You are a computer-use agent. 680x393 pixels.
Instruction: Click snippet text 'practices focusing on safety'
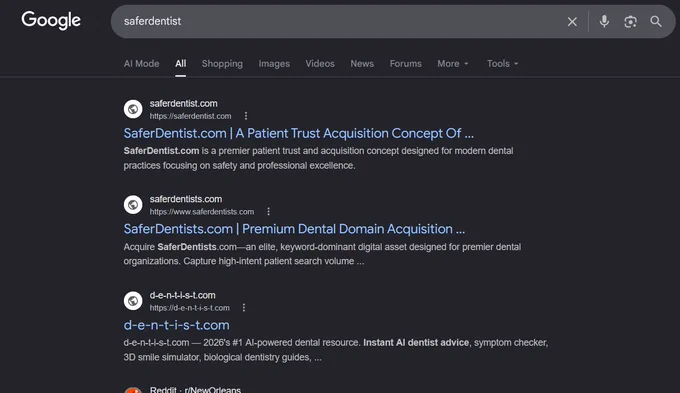[180, 165]
